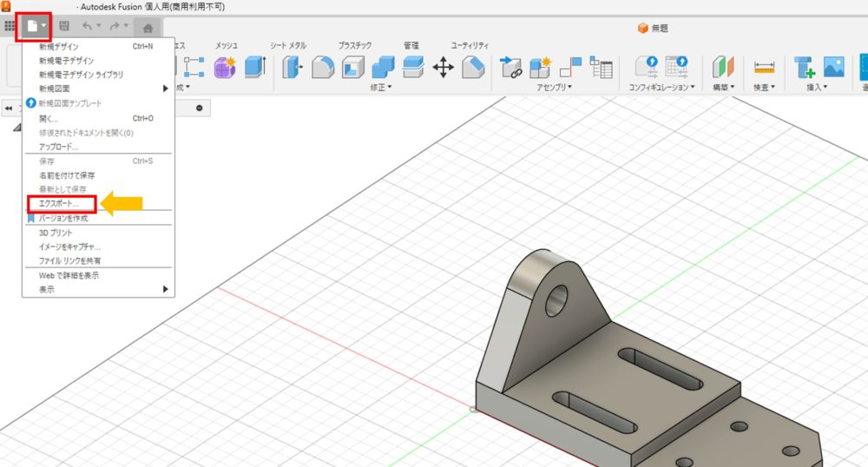This screenshot has height=467, width=868.
Task: Click the New Component icon
Action: click(x=540, y=68)
